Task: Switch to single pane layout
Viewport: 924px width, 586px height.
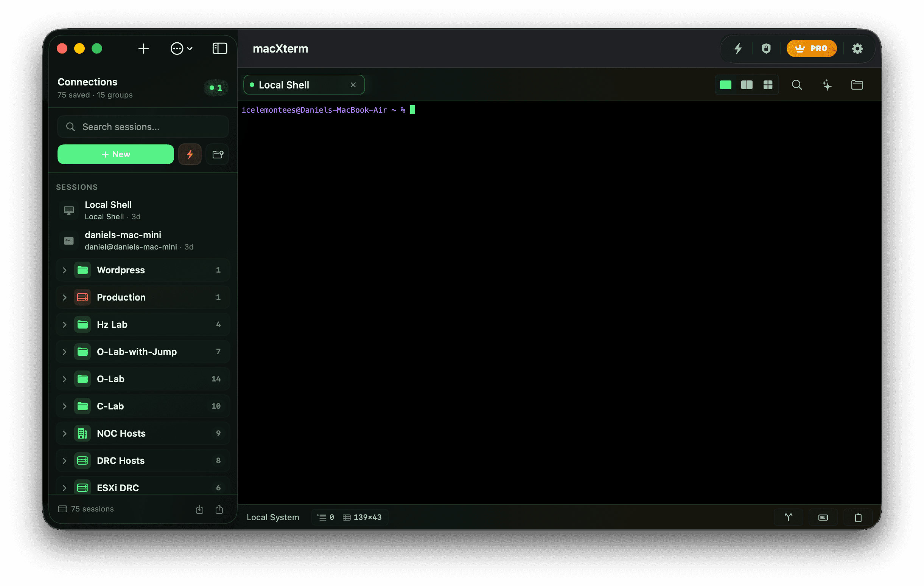Action: pyautogui.click(x=726, y=85)
